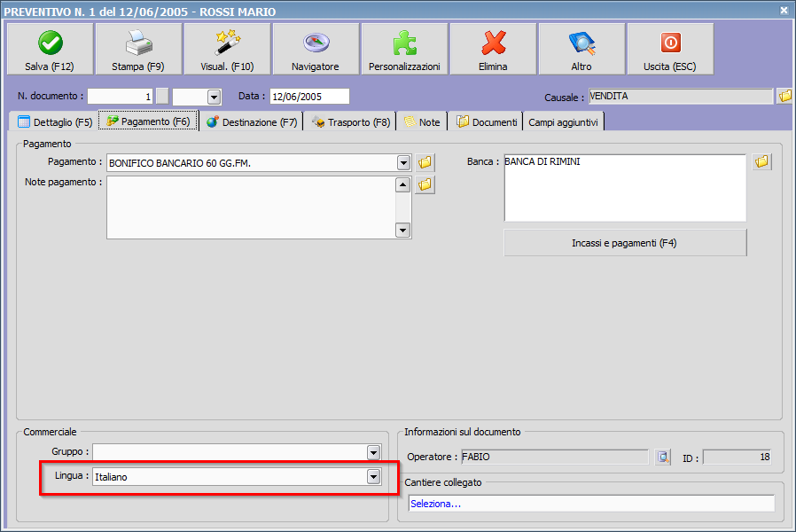Open the Campi aggiuntivi tab
This screenshot has height=532, width=796.
(563, 121)
